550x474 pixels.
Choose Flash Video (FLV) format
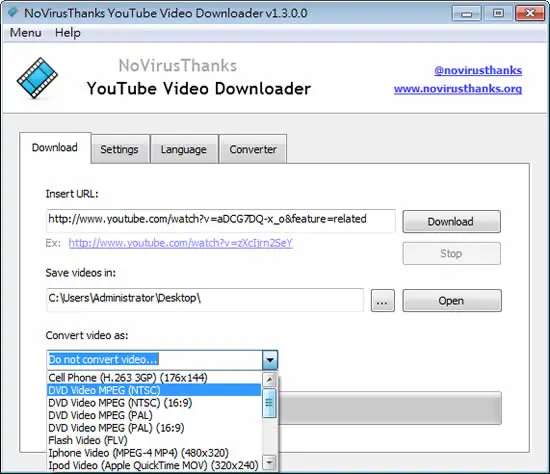click(88, 440)
